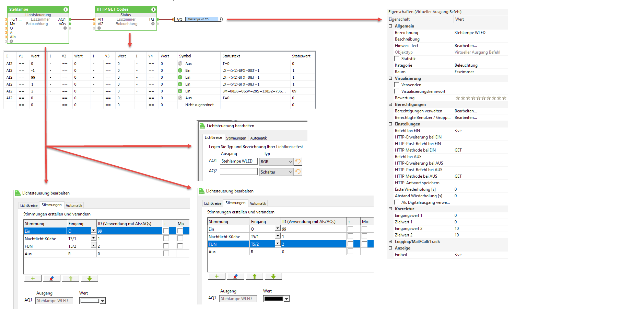Screen dimensions: 644x311
Task: Click the Ein symbol icon in the Wert 99 row
Action: click(x=180, y=77)
